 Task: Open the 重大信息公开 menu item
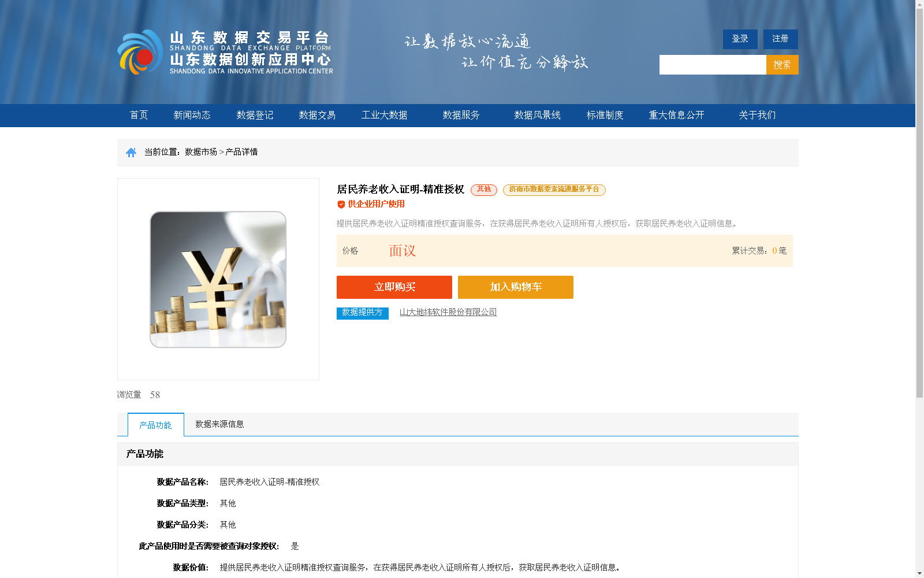click(677, 115)
